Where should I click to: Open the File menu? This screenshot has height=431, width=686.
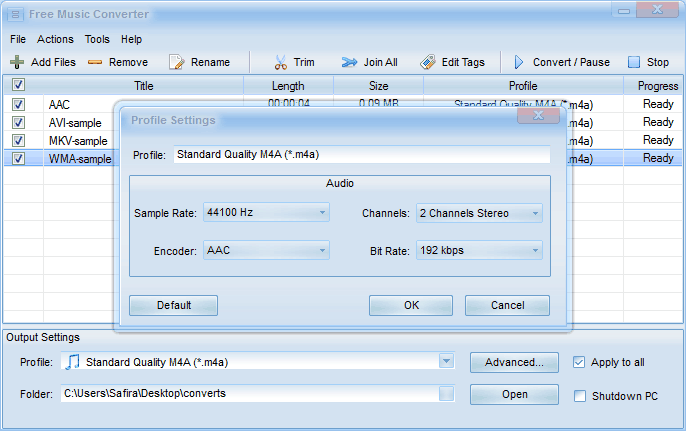pyautogui.click(x=18, y=39)
